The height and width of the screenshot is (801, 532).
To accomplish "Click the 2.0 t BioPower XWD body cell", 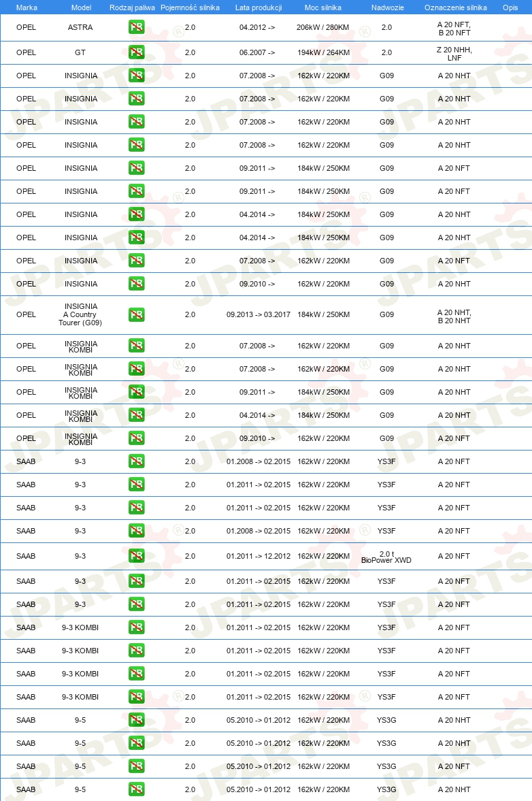I will (x=386, y=557).
